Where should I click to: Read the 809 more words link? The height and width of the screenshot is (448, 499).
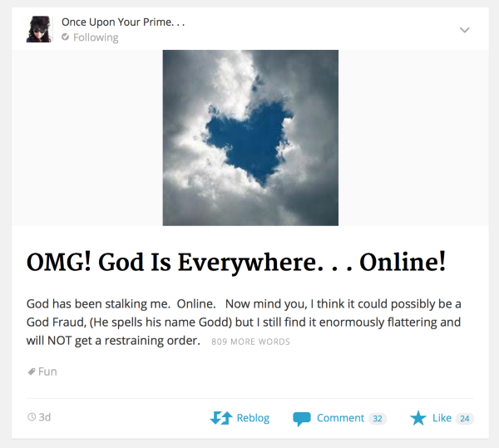(x=250, y=342)
